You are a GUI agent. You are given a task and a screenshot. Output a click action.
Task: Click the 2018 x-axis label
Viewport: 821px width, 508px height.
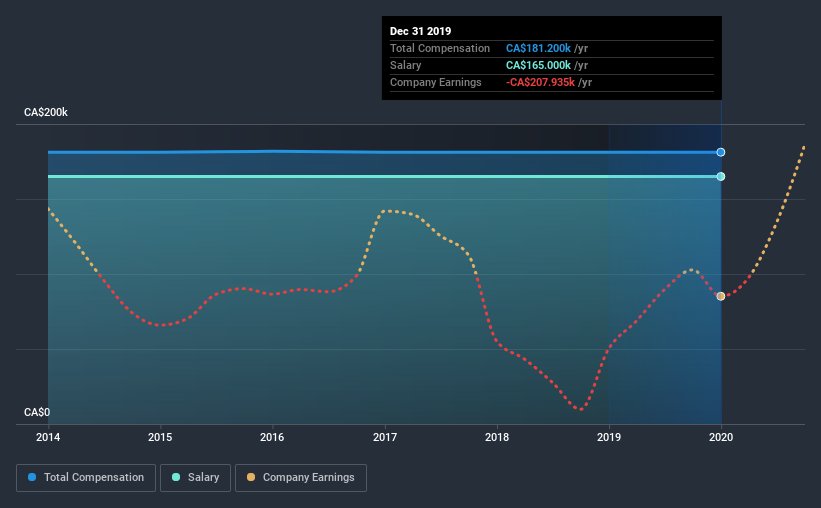point(497,437)
